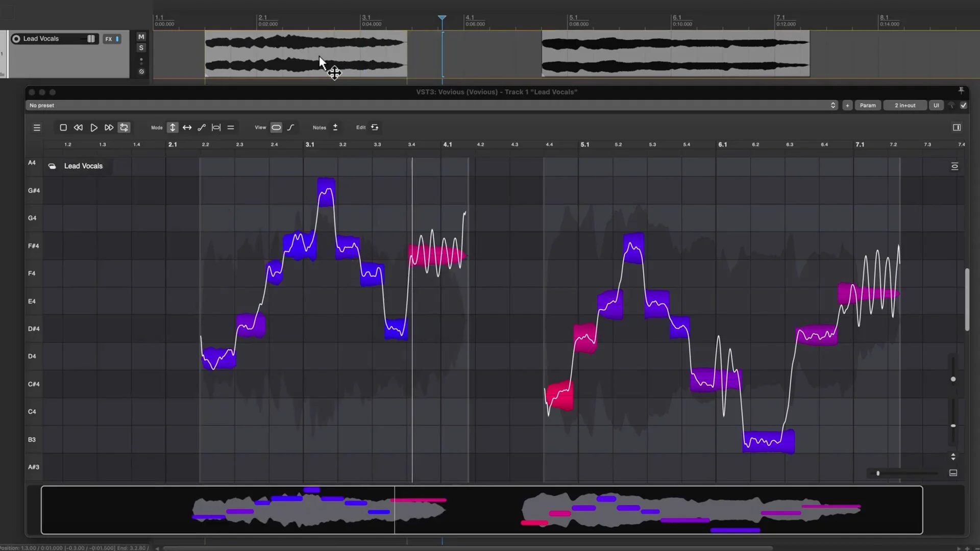
Task: Click the Notes add/remove icon
Action: (335, 128)
